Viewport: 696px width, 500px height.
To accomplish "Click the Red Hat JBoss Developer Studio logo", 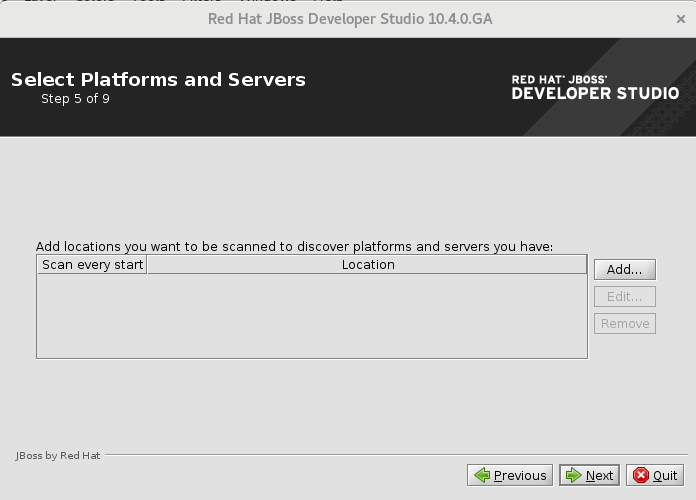I will [595, 87].
